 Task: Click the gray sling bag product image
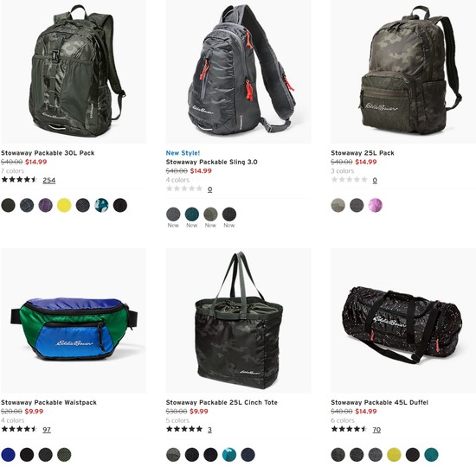[x=238, y=71]
